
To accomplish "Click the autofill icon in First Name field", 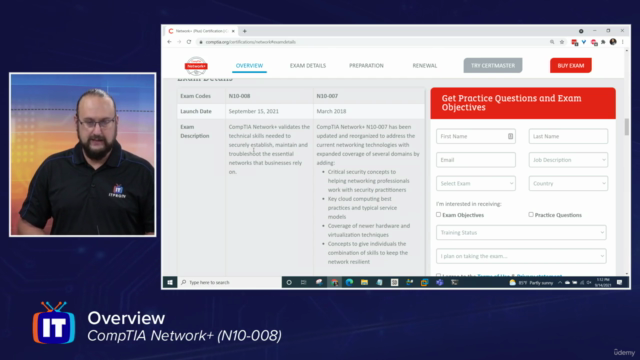I will tap(510, 136).
